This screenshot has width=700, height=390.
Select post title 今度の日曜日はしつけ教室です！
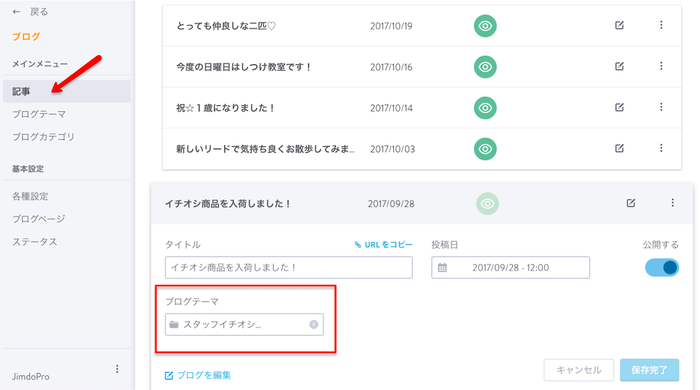coord(244,67)
